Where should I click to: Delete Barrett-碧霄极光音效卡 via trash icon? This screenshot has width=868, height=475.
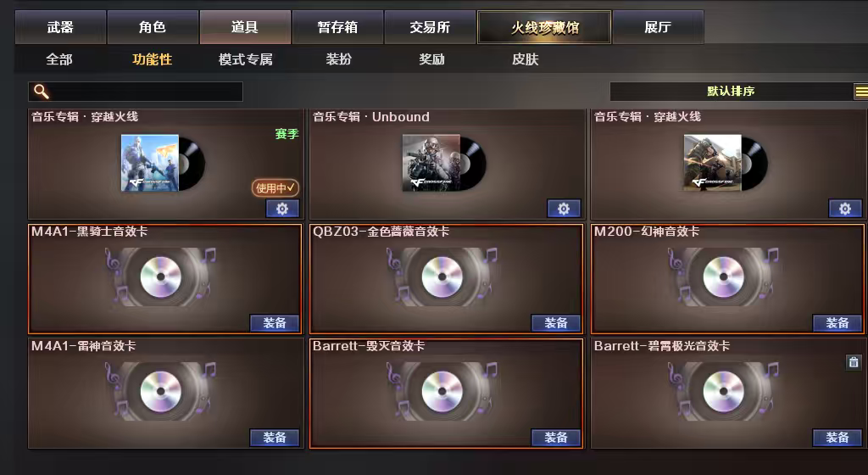coord(854,362)
